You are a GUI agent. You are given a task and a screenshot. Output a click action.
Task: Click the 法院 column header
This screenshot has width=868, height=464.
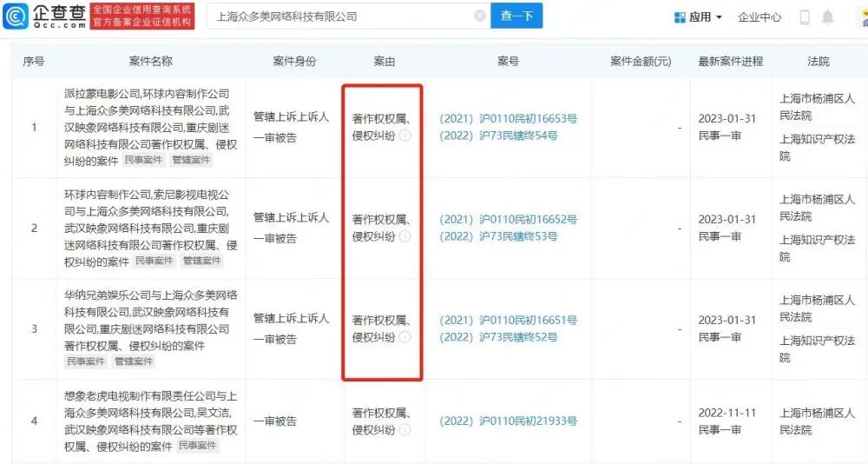819,62
